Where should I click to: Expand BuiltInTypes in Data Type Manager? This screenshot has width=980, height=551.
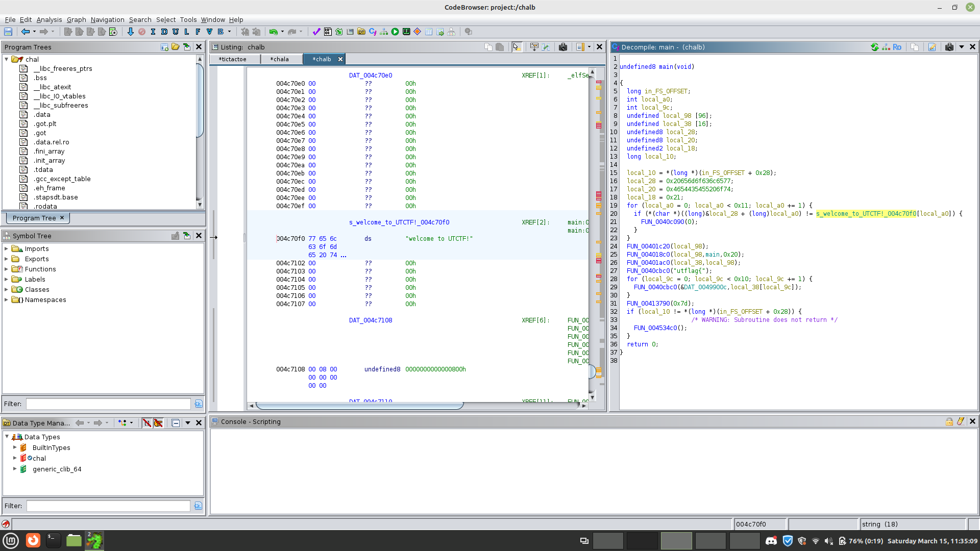[x=15, y=448]
